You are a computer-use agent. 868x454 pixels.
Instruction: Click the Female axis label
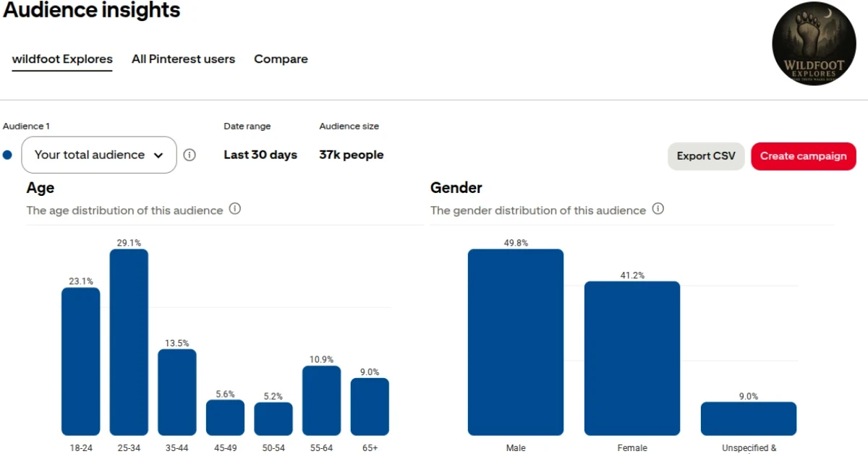[x=632, y=448]
